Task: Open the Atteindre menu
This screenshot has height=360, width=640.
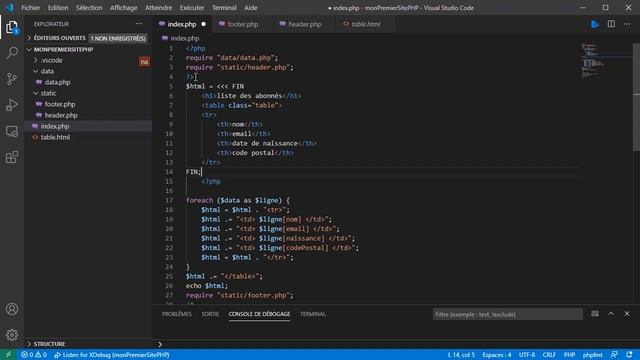Action: click(158, 7)
